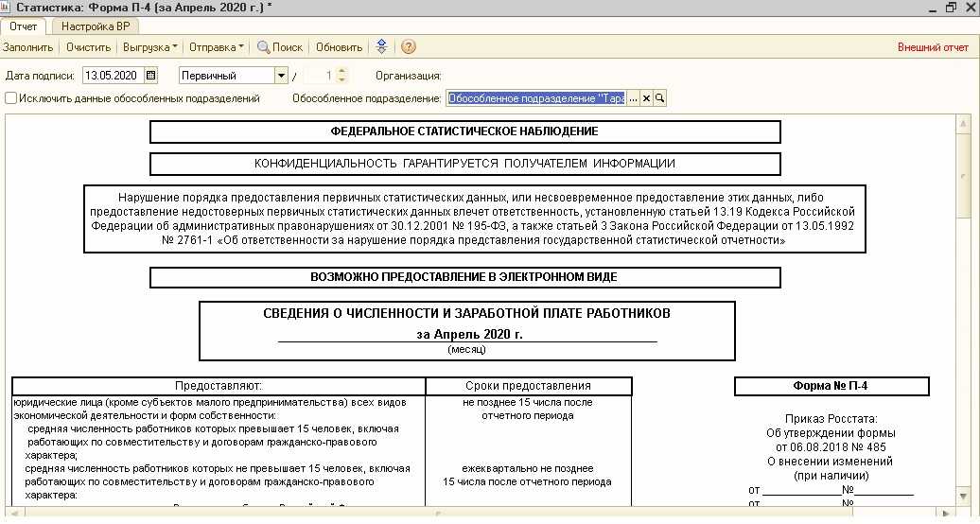This screenshot has width=980, height=524.
Task: Click the Заполнить button
Action: (27, 47)
